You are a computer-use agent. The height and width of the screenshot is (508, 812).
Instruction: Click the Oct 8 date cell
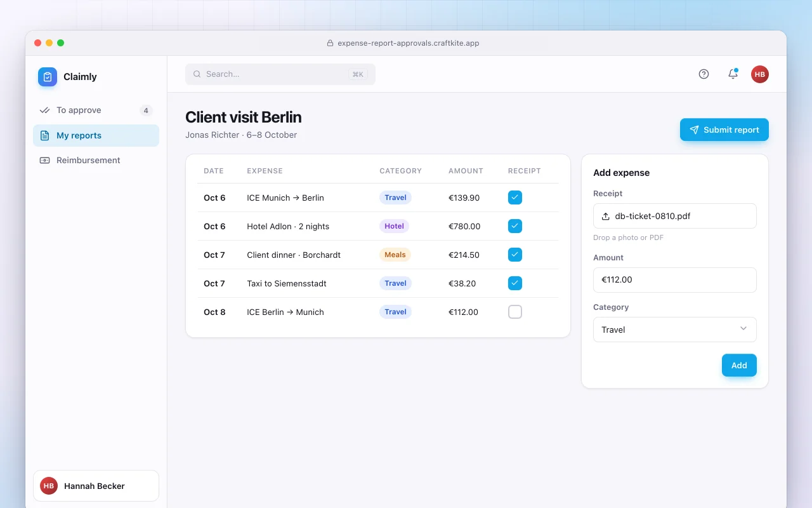tap(214, 312)
